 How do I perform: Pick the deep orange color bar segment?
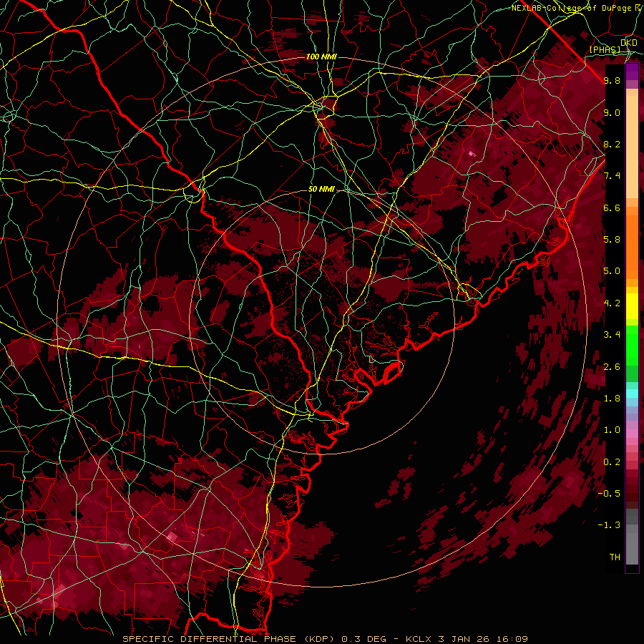tap(632, 248)
